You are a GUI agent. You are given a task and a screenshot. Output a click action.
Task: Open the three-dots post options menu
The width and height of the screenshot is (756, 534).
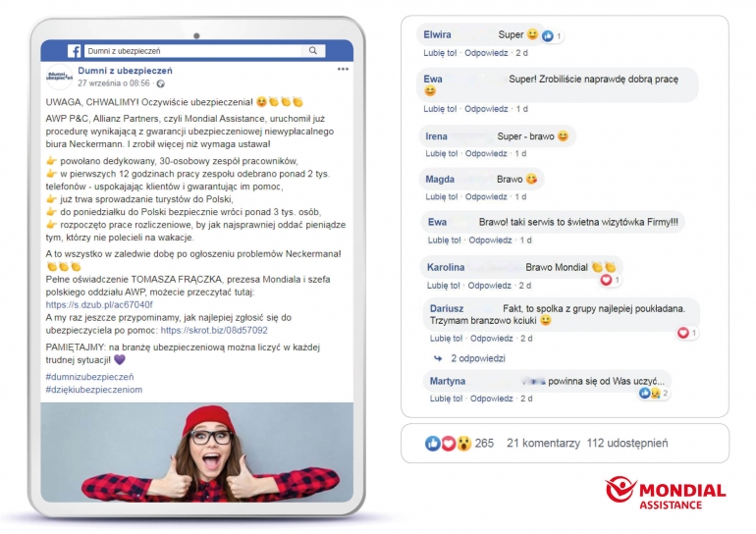click(343, 70)
